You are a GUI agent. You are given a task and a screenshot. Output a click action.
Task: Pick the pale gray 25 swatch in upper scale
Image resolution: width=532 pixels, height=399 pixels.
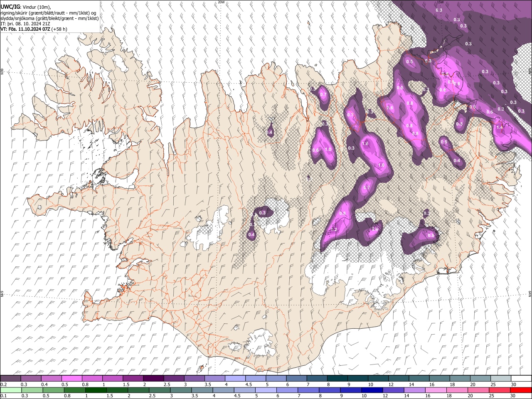pos(501,379)
